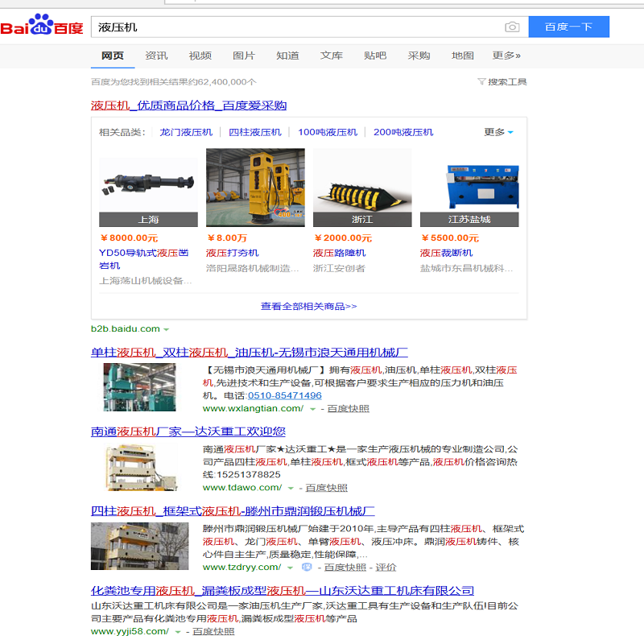Expand the b2b.baidu.com dropdown arrow
Viewport: 644px width, 644px height.
click(167, 329)
